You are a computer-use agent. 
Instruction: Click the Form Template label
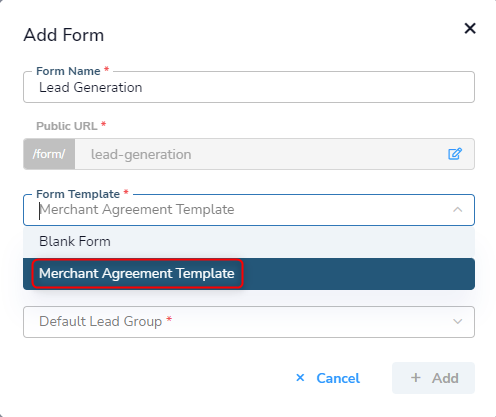click(78, 194)
